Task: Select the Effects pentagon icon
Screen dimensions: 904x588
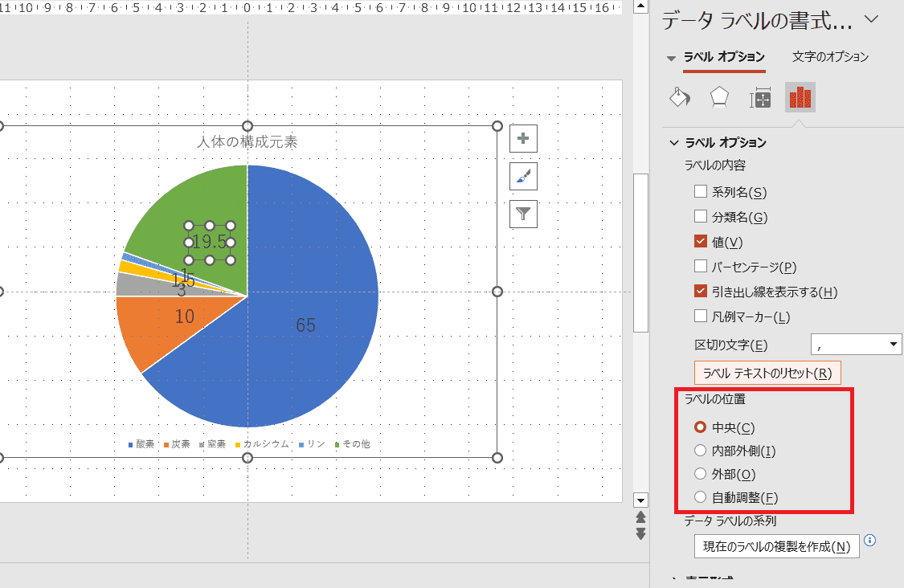Action: click(719, 98)
